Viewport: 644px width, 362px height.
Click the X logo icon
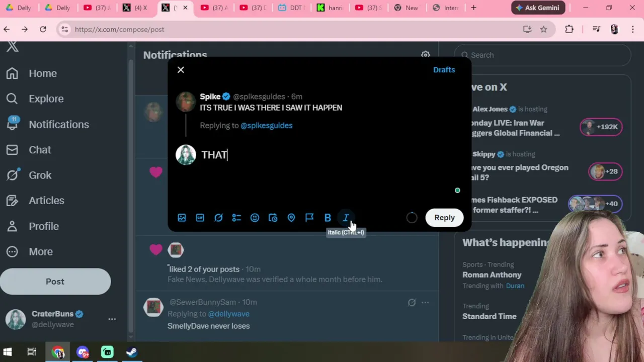point(13,47)
